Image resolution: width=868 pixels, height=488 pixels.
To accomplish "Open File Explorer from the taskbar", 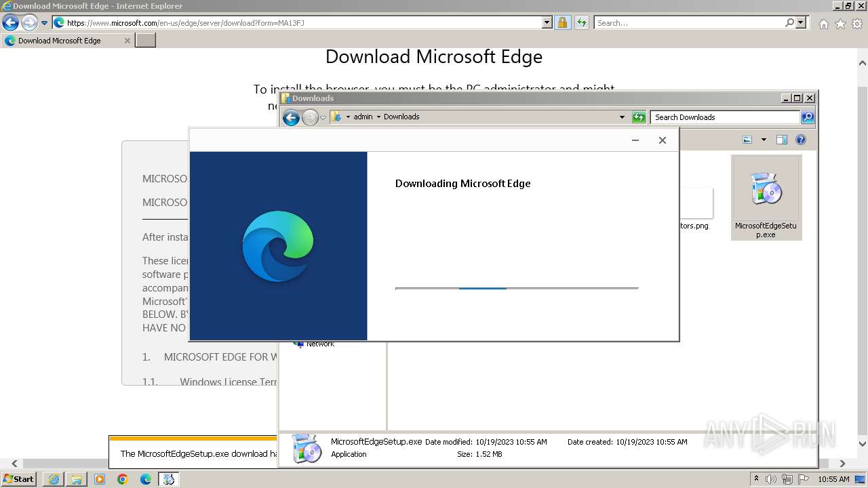I will pyautogui.click(x=77, y=479).
